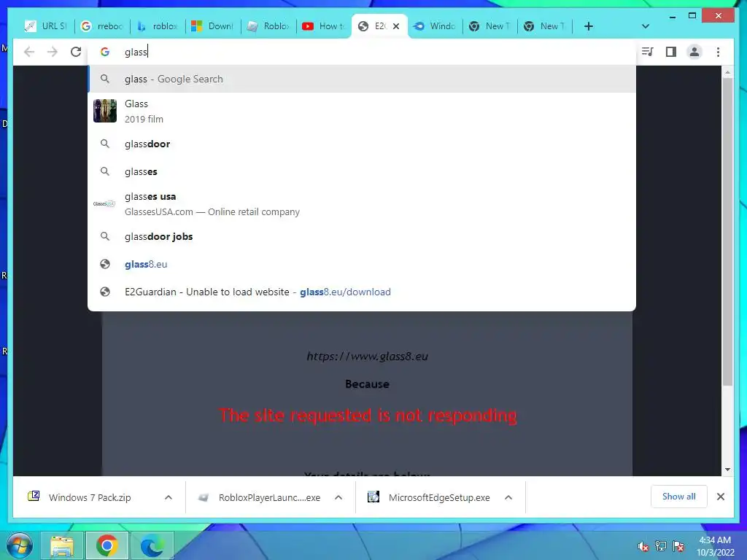Switch to the Roblox tab

tap(268, 26)
